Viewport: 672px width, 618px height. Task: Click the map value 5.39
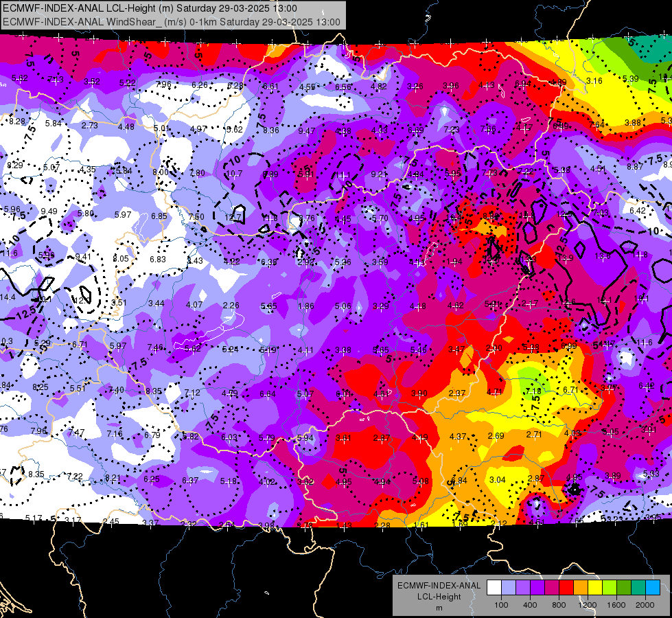pos(630,78)
